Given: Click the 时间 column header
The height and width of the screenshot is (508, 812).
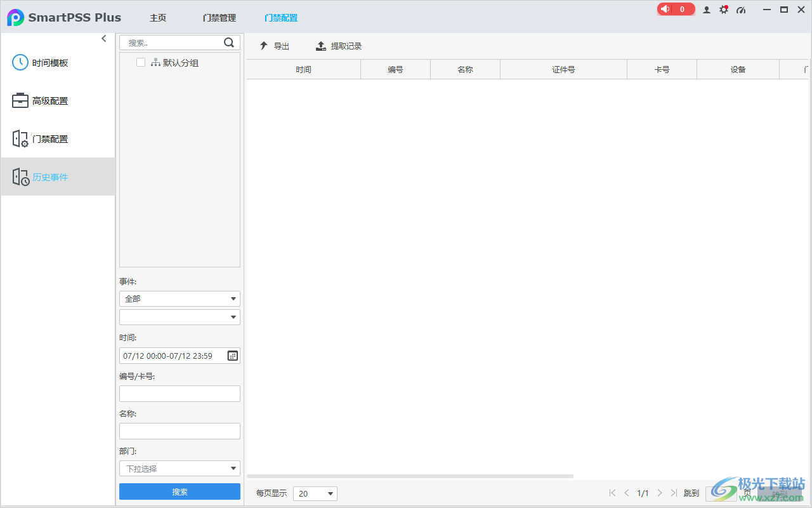Looking at the screenshot, I should pos(303,69).
